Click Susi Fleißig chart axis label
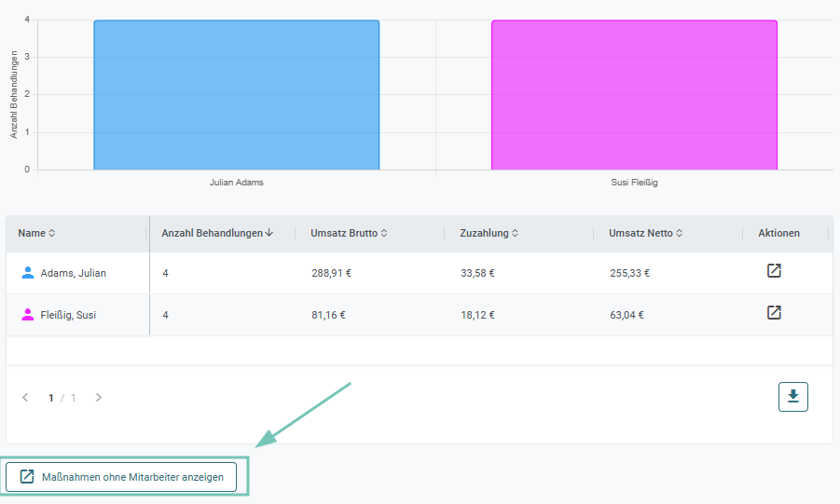 (x=634, y=182)
